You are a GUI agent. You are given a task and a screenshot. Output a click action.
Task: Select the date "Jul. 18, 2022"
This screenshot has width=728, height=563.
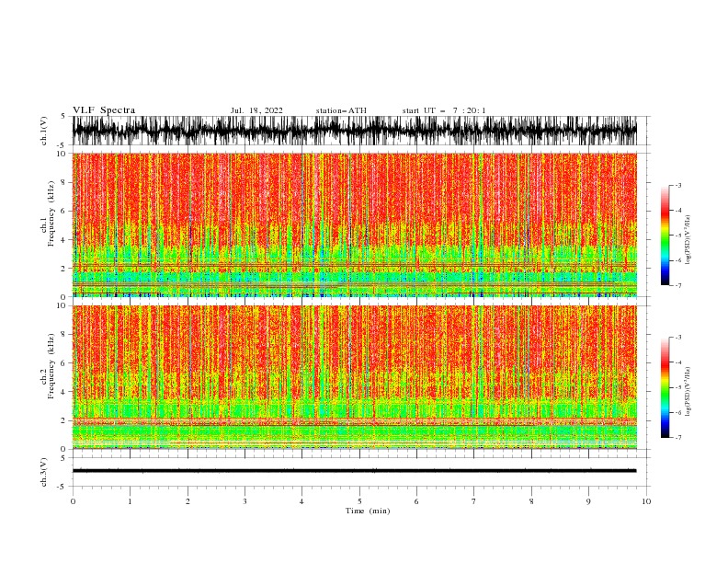pyautogui.click(x=256, y=110)
